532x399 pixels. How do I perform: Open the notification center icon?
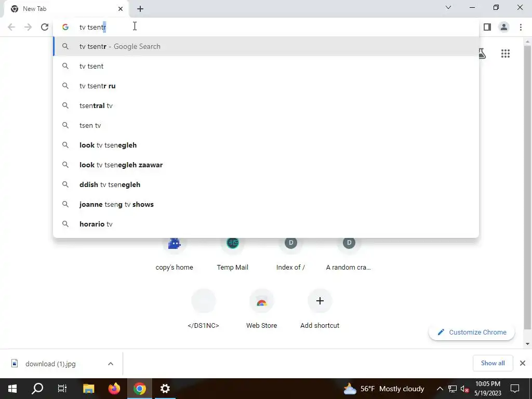click(515, 389)
